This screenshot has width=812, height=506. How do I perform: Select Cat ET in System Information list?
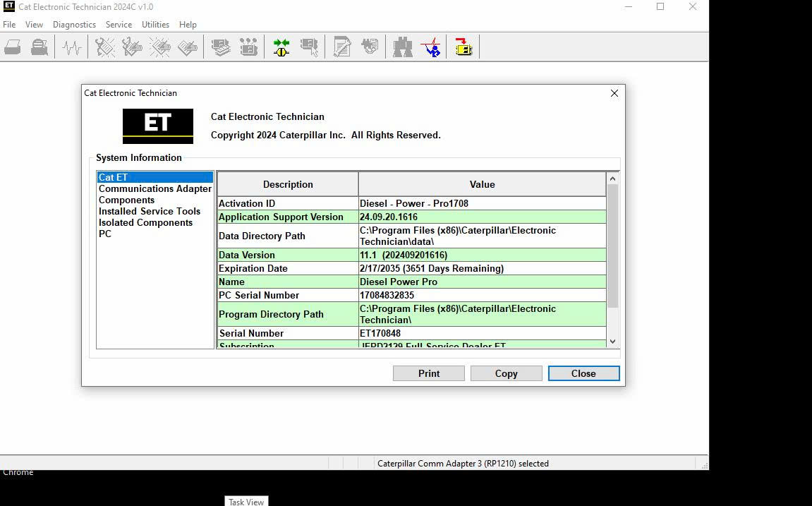[154, 177]
